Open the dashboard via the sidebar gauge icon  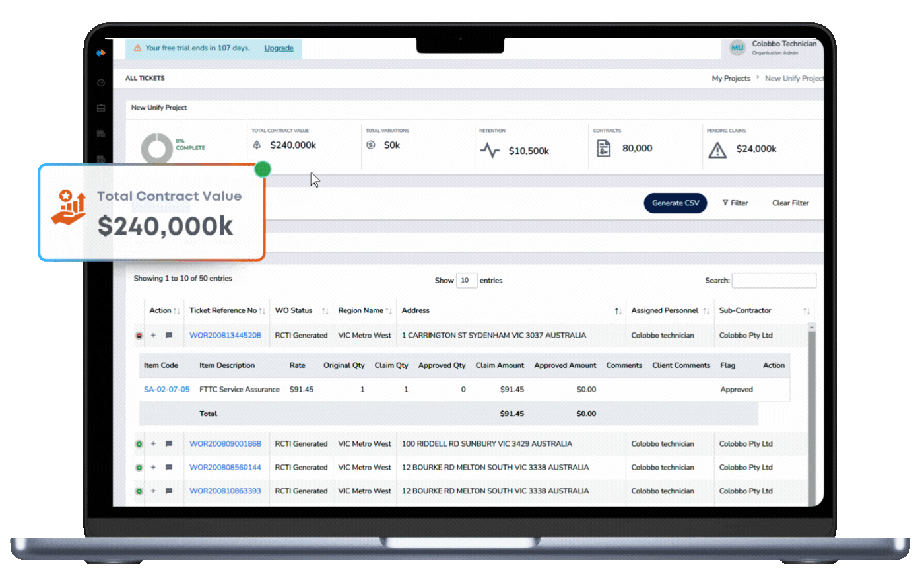(x=100, y=82)
